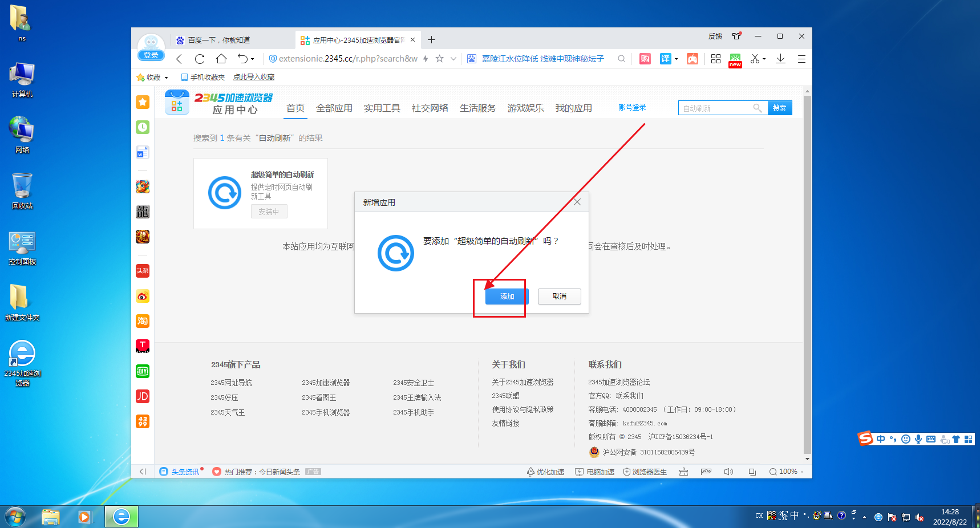Open the 我的应用 tab

[574, 108]
